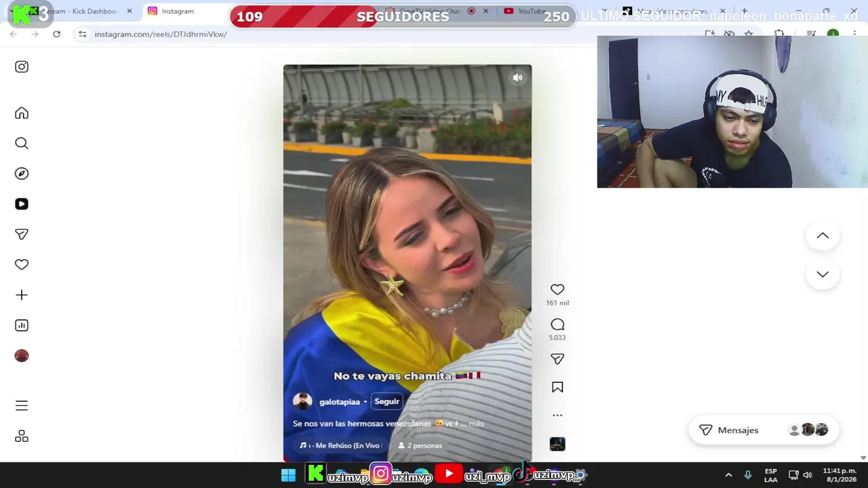Like the reel with the heart icon
The height and width of the screenshot is (488, 868).
click(557, 289)
